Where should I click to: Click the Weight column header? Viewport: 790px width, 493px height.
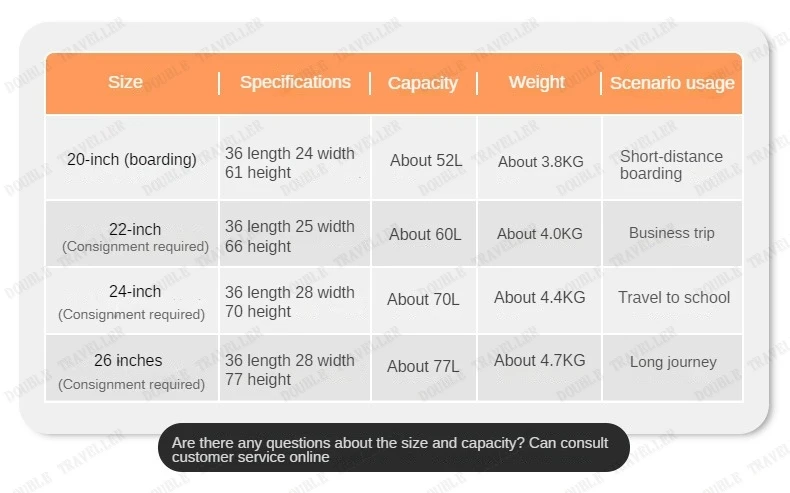coord(537,82)
